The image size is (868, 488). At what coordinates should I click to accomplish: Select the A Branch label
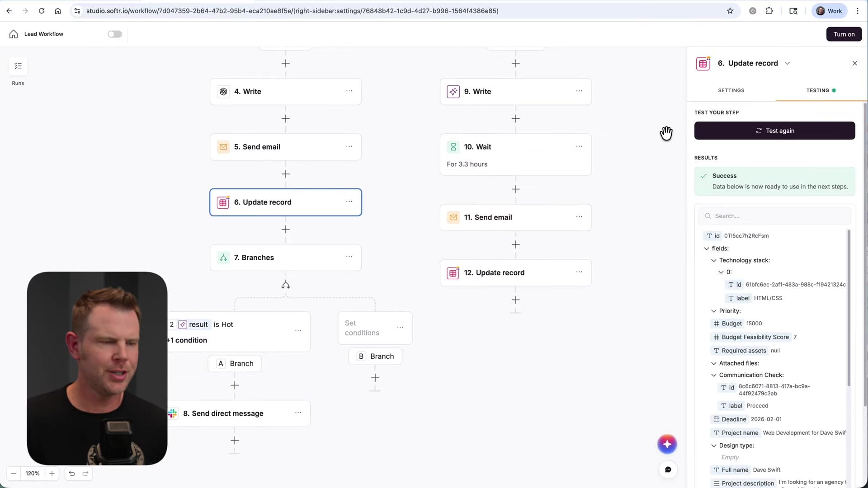click(x=235, y=363)
